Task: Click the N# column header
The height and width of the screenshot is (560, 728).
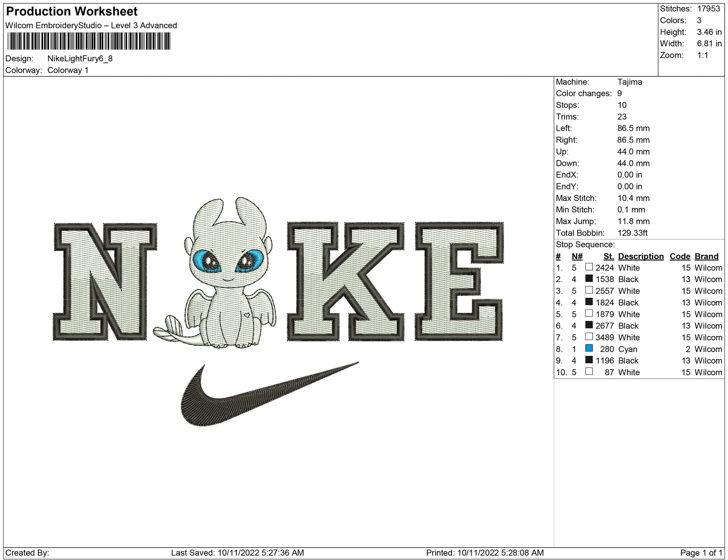Action: coord(577,256)
